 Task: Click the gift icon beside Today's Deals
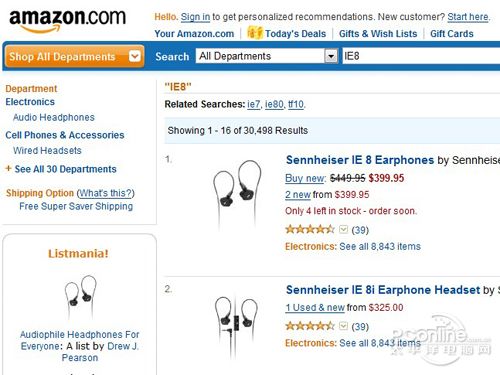click(x=255, y=33)
